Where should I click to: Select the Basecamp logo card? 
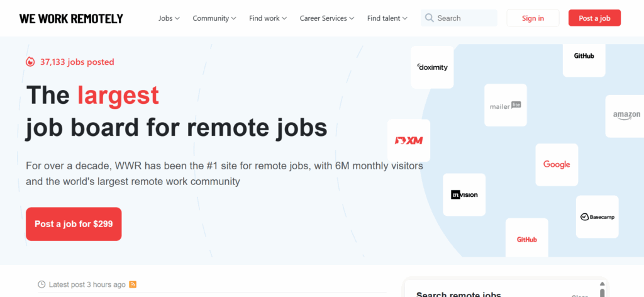click(x=597, y=216)
